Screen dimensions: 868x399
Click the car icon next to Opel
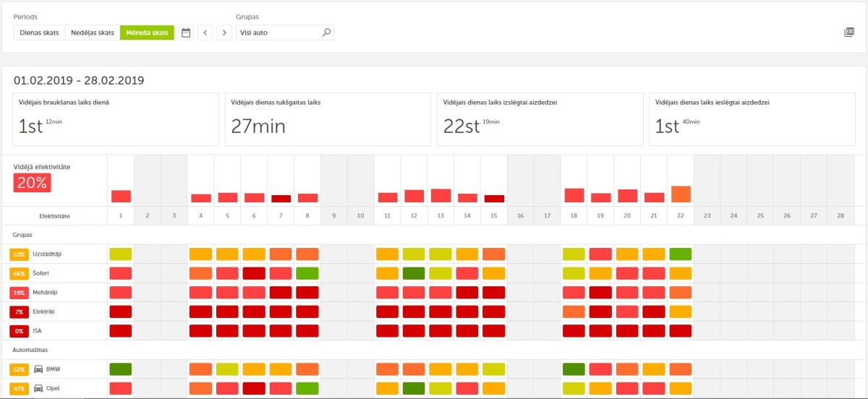[39, 388]
